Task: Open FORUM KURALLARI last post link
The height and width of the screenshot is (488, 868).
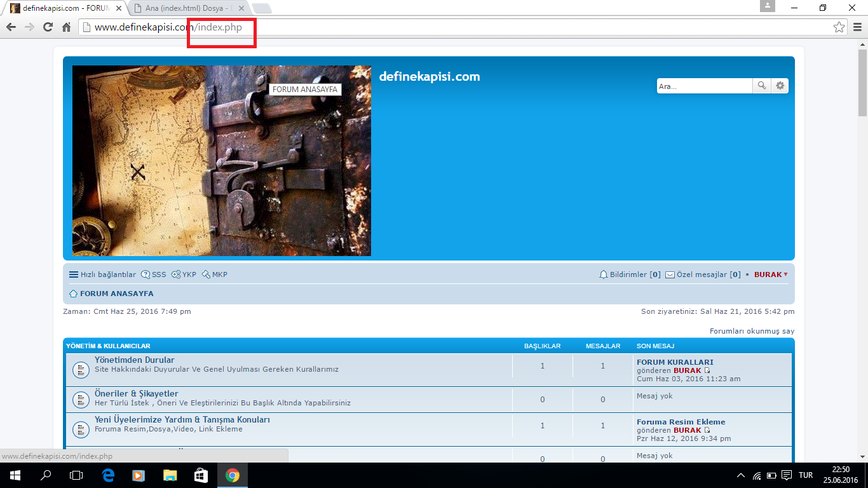Action: [x=675, y=362]
